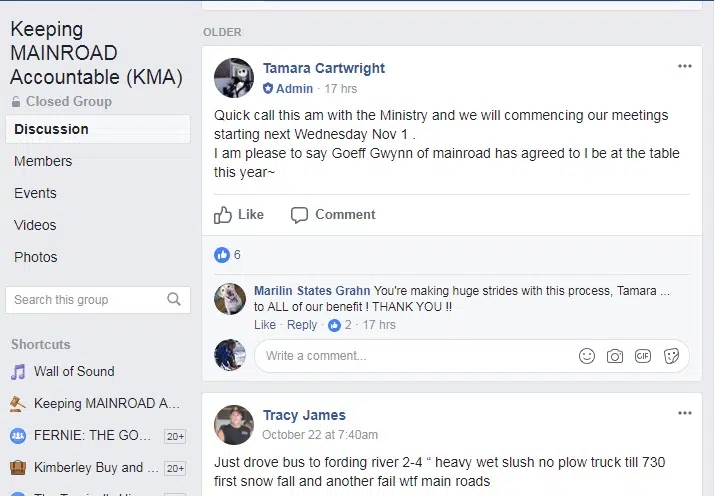The image size is (714, 496).
Task: Open the FERNIE group shortcut
Action: 92,436
